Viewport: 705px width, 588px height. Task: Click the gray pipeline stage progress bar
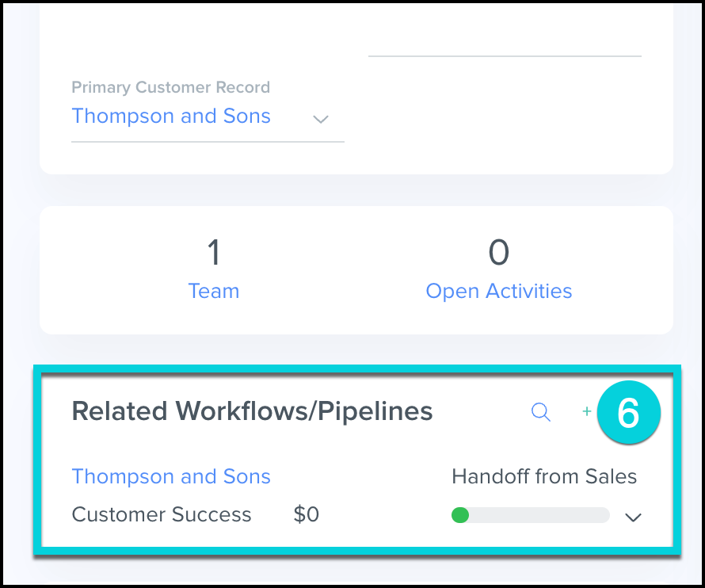click(539, 515)
